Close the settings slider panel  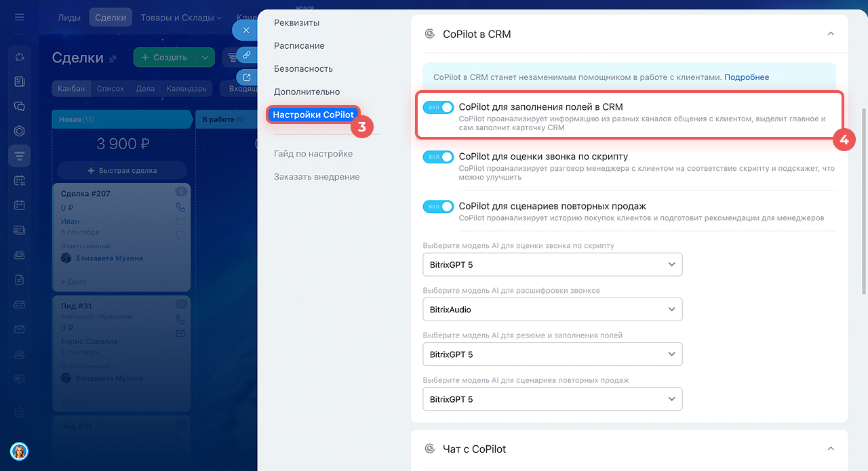[x=246, y=30]
